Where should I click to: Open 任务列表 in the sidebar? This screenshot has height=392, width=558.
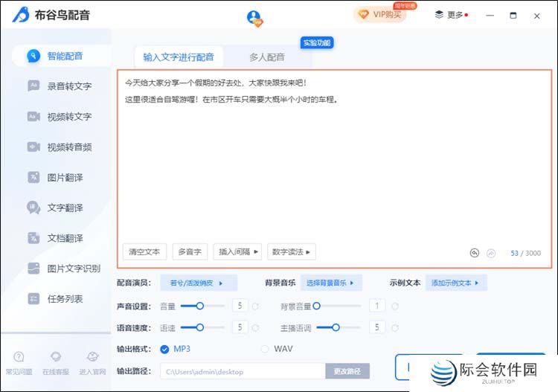[65, 299]
